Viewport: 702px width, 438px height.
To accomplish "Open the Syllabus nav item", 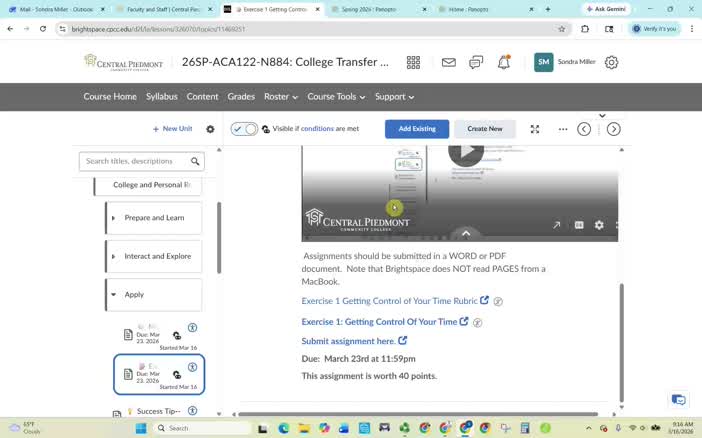I will tap(162, 97).
